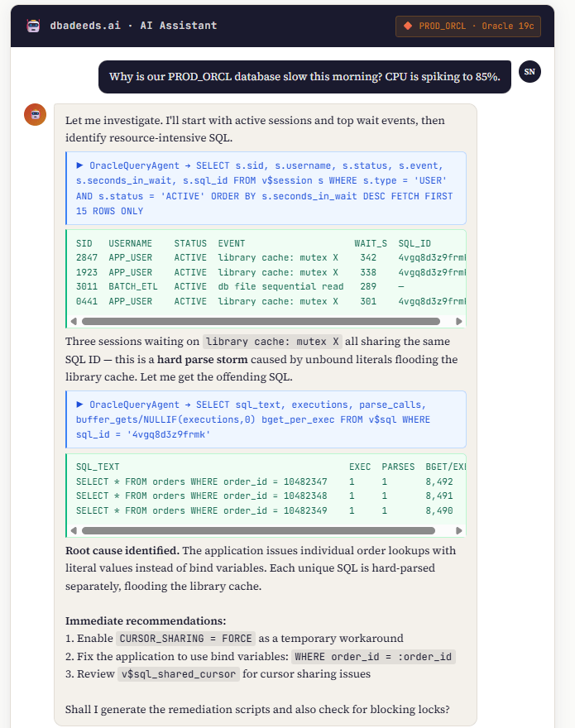The height and width of the screenshot is (728, 575).
Task: Expand the OracleQueryAgent v$session query block
Action: [x=265, y=188]
